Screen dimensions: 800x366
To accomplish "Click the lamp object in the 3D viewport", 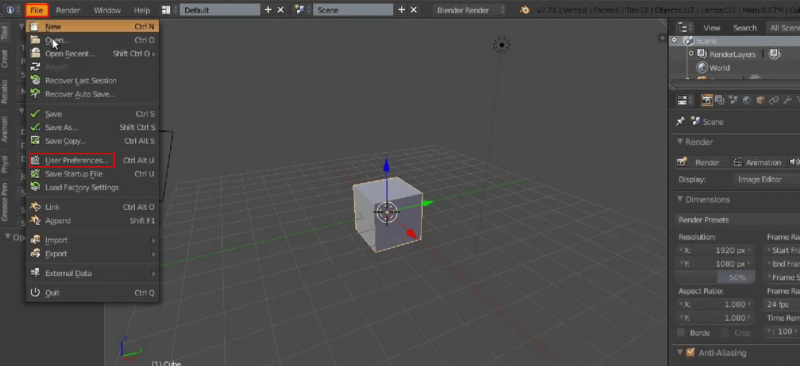I will (x=502, y=45).
